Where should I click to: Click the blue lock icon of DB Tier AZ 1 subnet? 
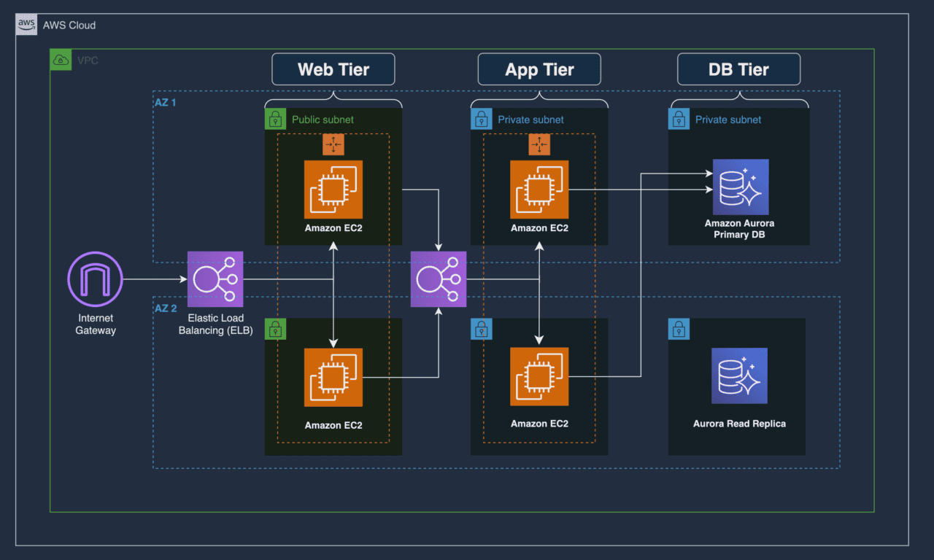pos(679,119)
